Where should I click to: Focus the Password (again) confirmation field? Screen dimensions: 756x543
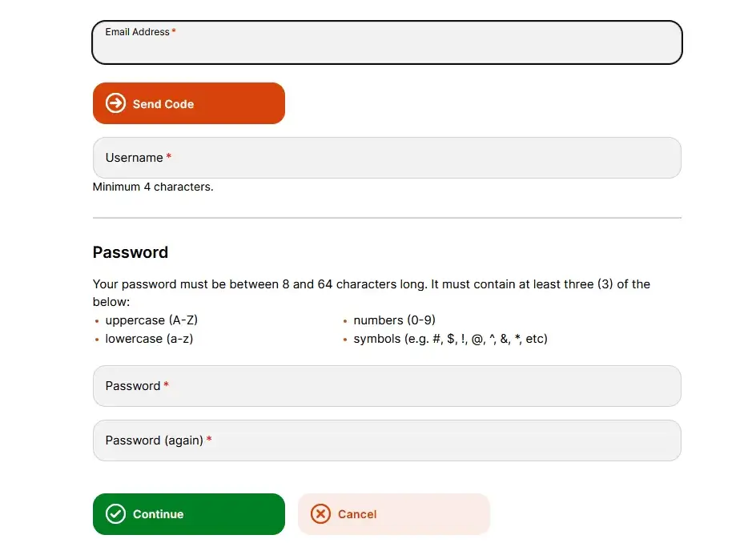(x=387, y=440)
